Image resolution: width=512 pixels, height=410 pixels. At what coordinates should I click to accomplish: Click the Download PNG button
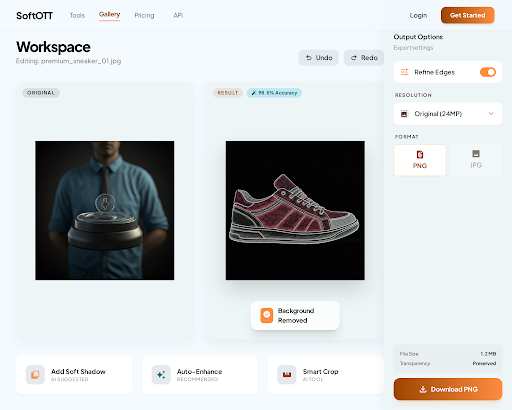448,389
